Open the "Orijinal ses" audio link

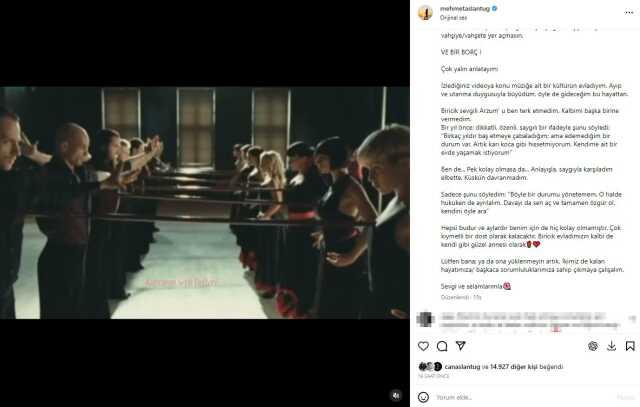tap(453, 18)
